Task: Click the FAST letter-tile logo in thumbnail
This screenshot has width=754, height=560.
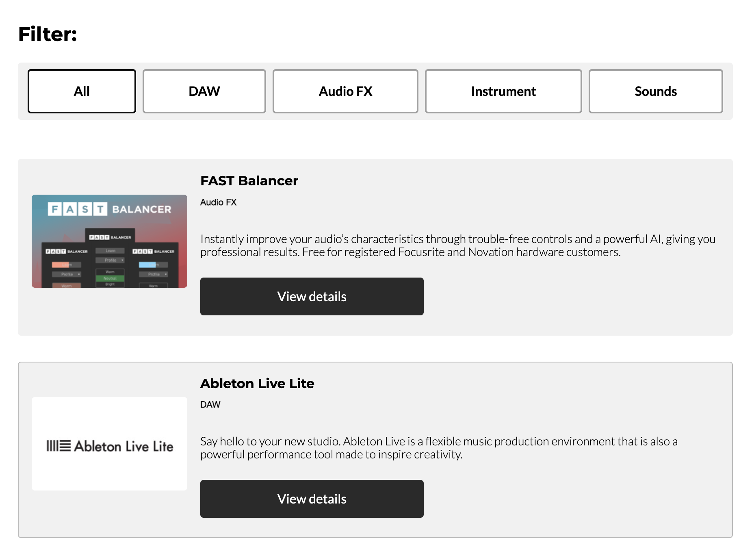Action: click(x=77, y=209)
